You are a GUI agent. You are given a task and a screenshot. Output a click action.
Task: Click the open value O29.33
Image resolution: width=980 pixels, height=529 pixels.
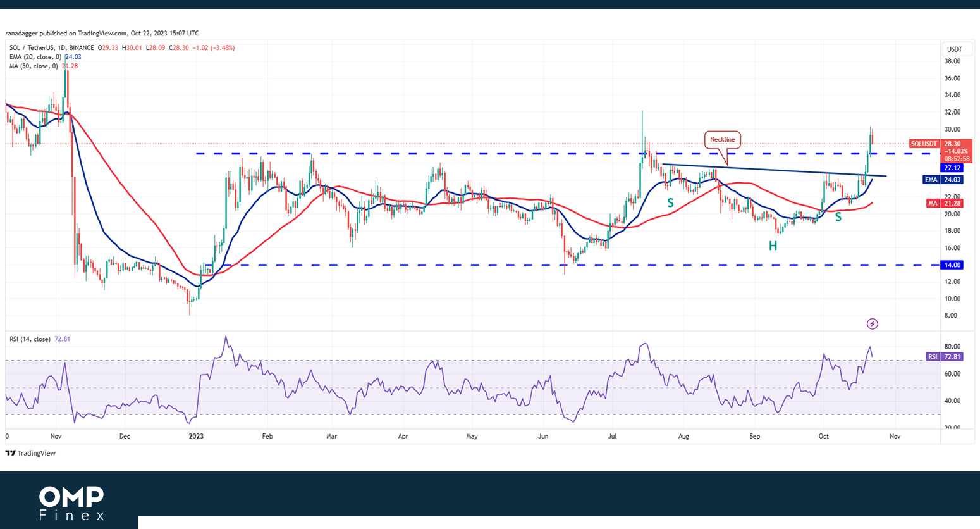click(x=107, y=47)
